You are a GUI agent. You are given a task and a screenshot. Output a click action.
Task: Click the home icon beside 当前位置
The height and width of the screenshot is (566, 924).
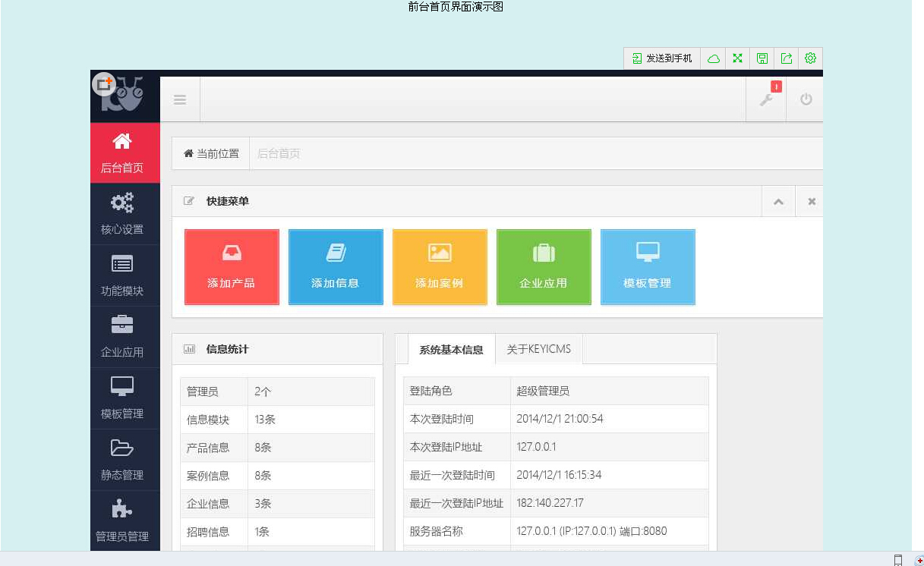tap(189, 153)
